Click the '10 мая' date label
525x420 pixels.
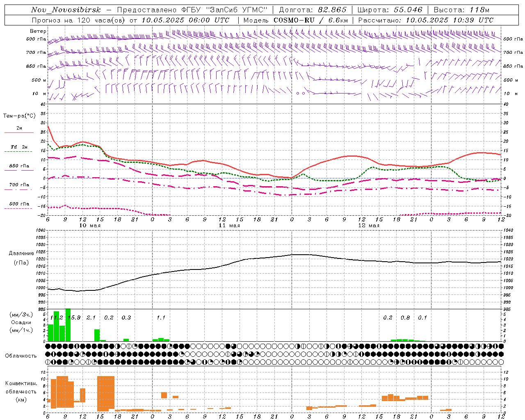click(90, 226)
